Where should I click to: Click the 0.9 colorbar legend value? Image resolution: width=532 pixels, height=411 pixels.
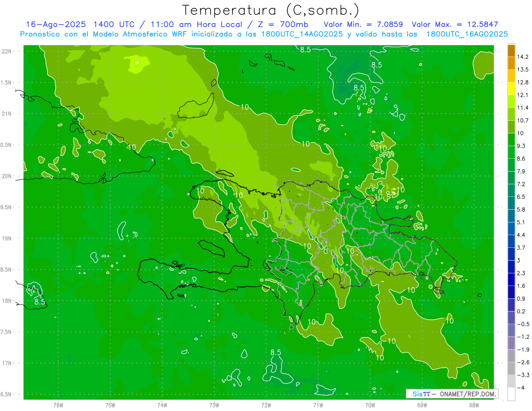[x=522, y=299]
